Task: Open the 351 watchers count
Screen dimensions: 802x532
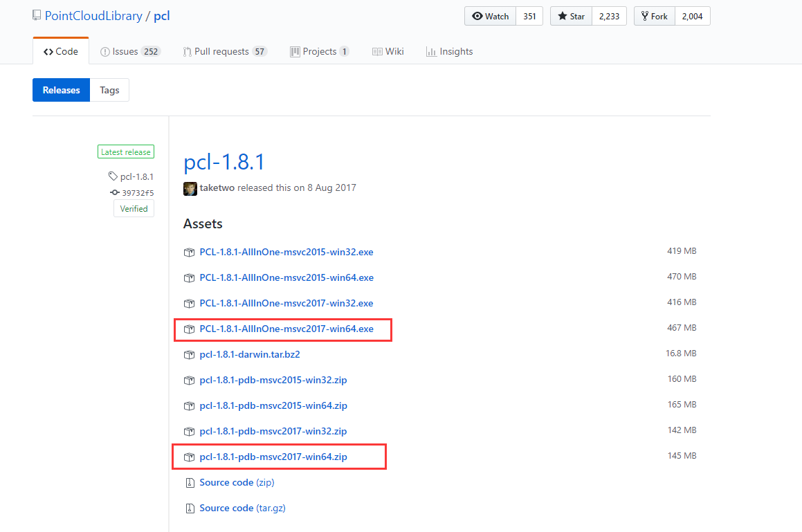Action: tap(529, 17)
